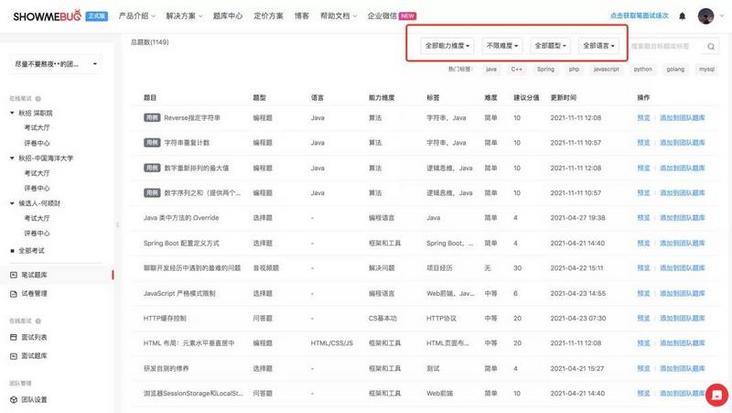Collapse the first 秋招 tree node
The width and height of the screenshot is (732, 413).
(12, 113)
